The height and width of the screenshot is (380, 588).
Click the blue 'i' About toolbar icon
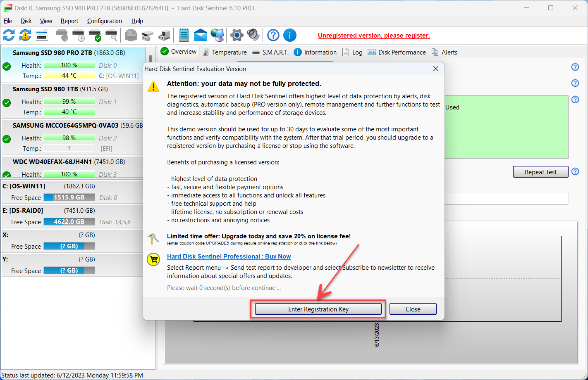[290, 35]
